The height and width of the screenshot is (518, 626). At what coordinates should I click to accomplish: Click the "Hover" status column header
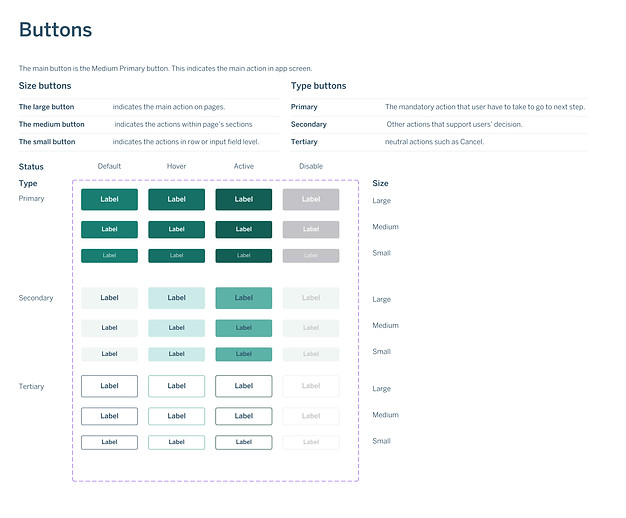176,166
